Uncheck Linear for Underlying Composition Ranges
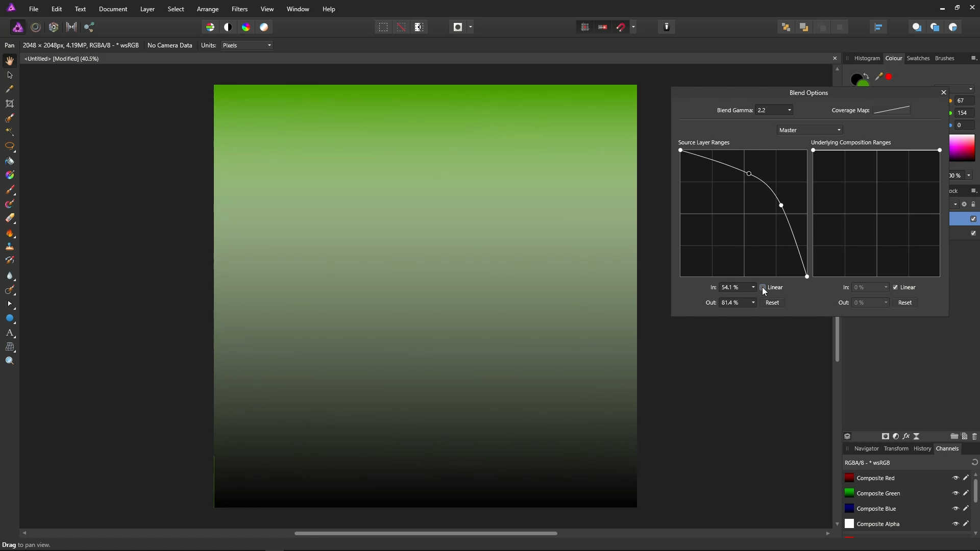 [x=895, y=287]
